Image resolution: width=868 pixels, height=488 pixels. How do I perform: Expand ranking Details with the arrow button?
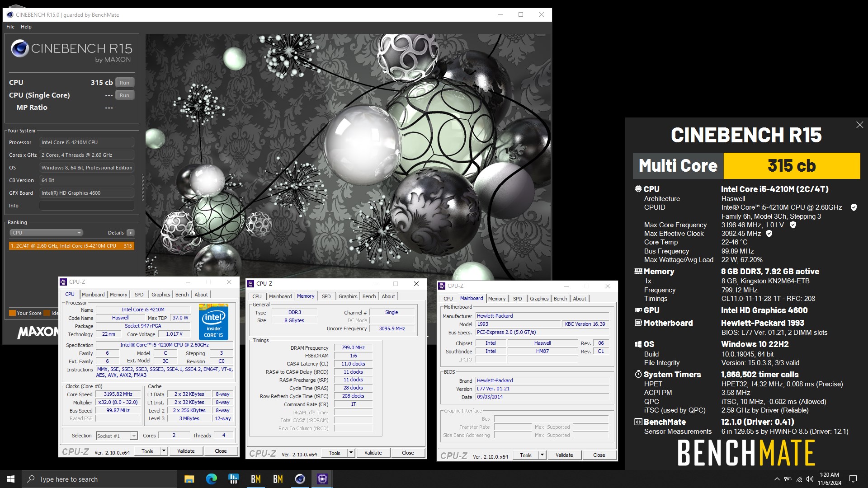pyautogui.click(x=131, y=233)
